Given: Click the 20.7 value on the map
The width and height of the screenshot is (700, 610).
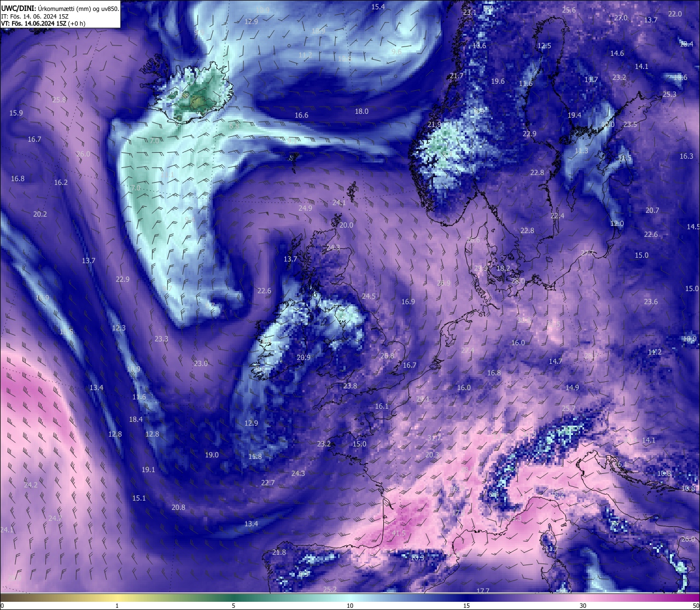Looking at the screenshot, I should (652, 210).
